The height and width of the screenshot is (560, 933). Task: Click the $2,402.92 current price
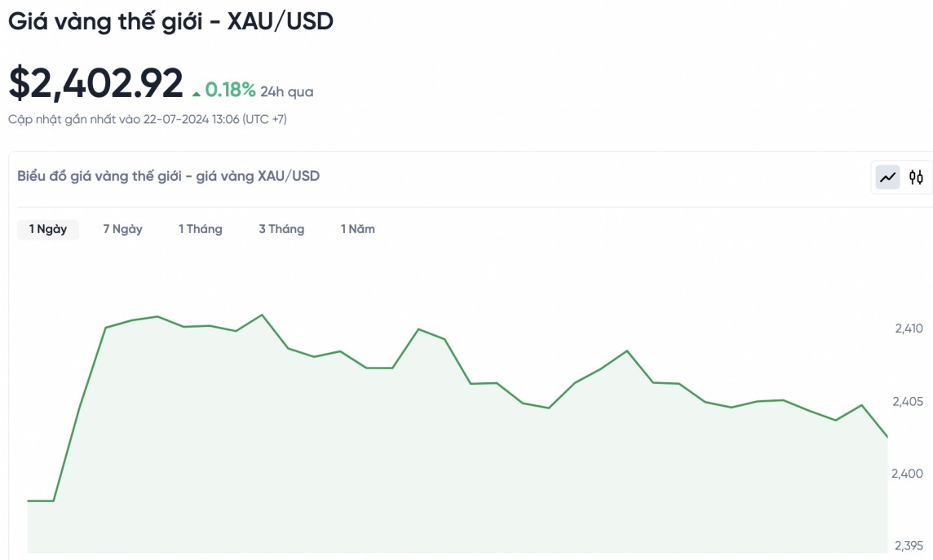[95, 83]
